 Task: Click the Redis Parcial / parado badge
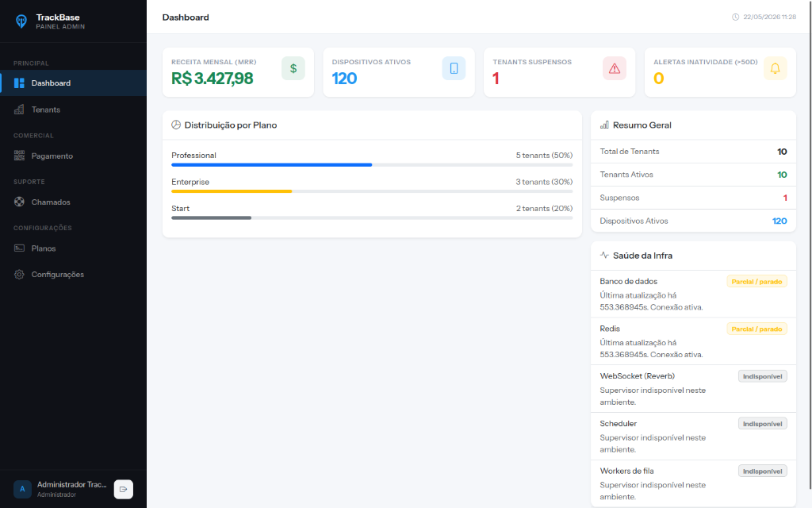tap(756, 329)
